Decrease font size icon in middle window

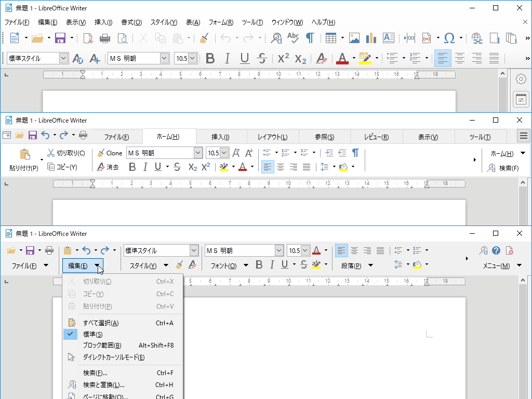(249, 153)
